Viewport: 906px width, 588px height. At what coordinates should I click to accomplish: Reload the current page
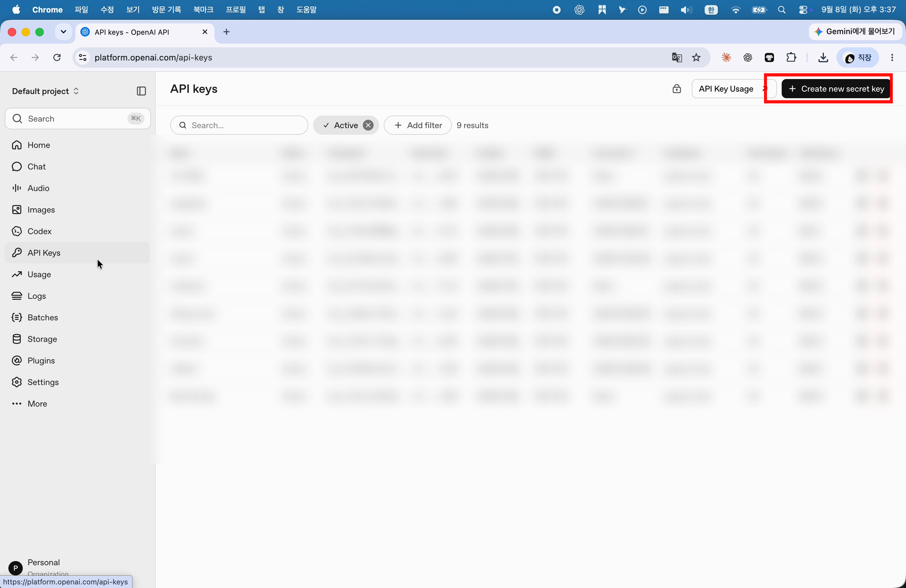pos(57,57)
